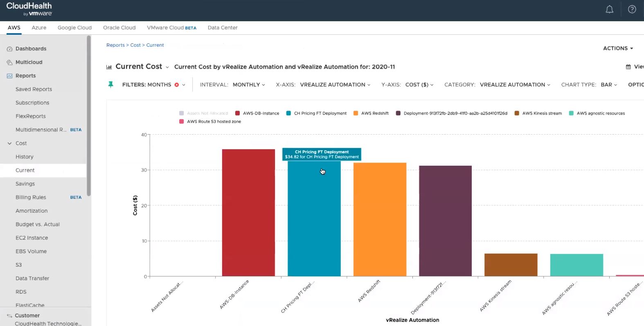The height and width of the screenshot is (326, 644).
Task: Toggle AWS Redshift legend entry
Action: [371, 113]
